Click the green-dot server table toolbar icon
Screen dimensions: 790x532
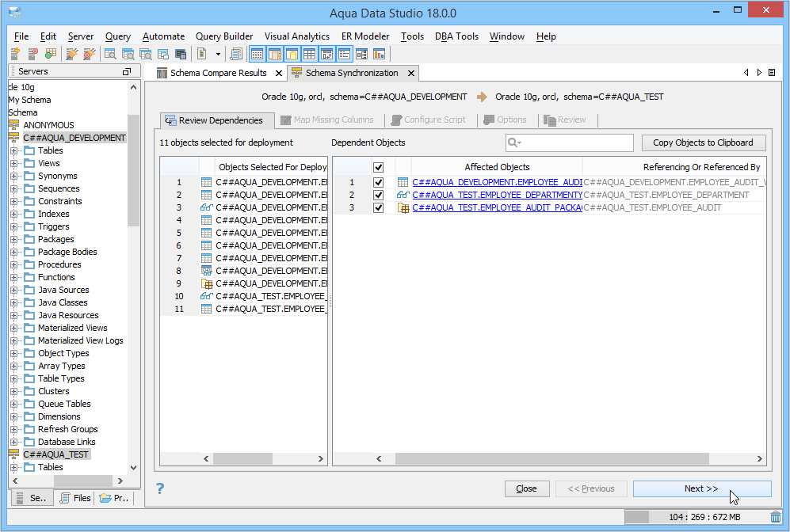[51, 54]
